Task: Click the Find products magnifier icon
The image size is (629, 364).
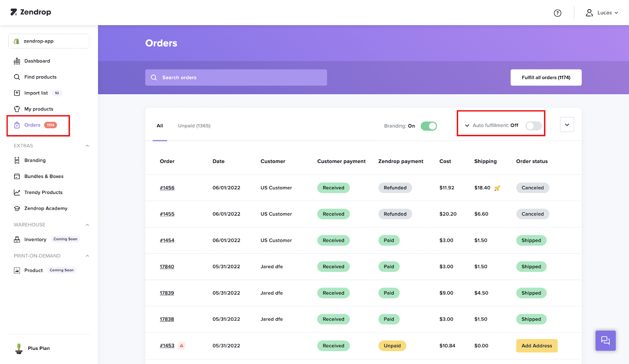Action: coord(17,77)
